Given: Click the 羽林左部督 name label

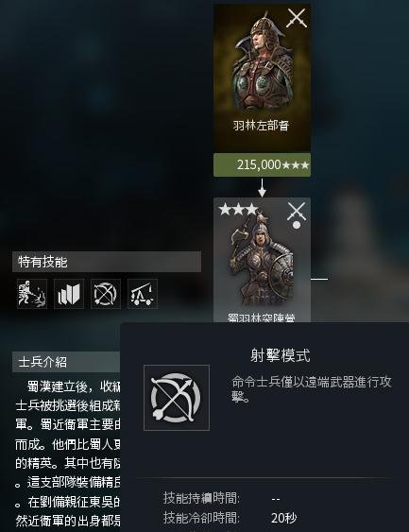Looking at the screenshot, I should pos(261,126).
